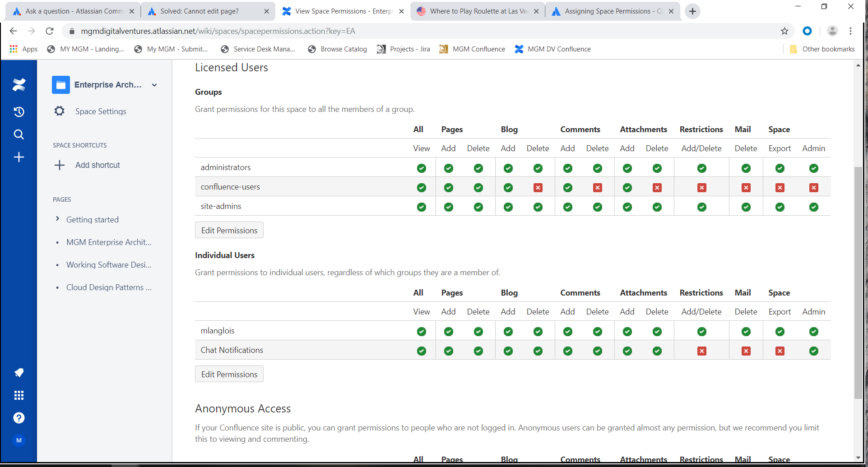
Task: Go back to previous page
Action: 14,31
